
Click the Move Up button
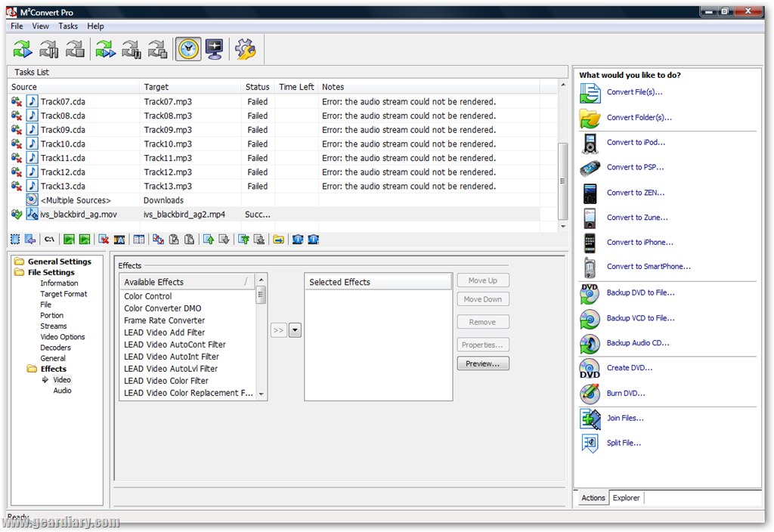coord(483,280)
